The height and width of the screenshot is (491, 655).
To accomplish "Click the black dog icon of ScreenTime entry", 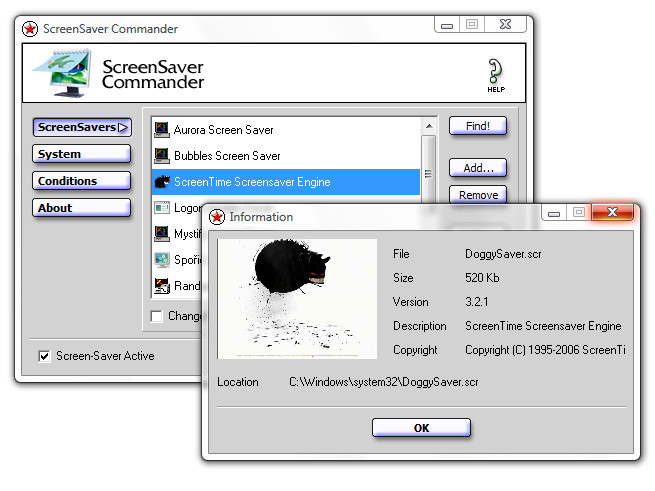I will coord(162,182).
